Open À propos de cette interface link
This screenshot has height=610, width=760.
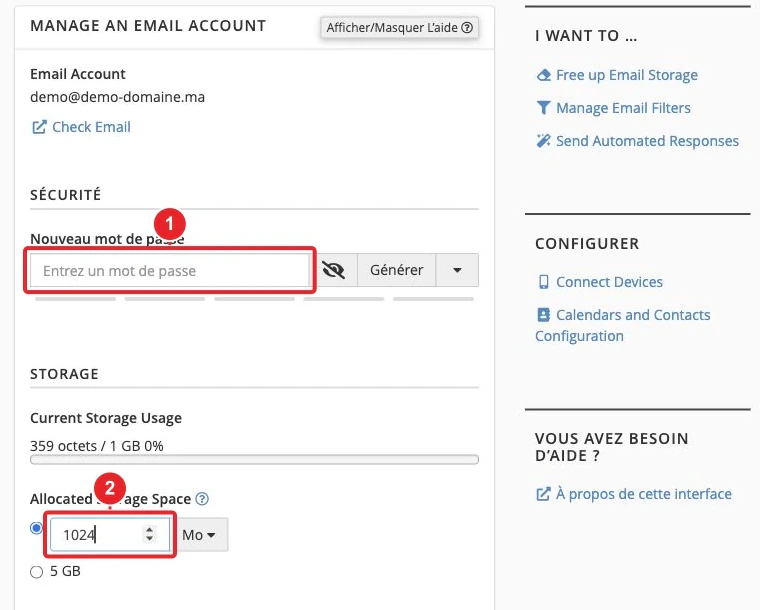coord(644,494)
